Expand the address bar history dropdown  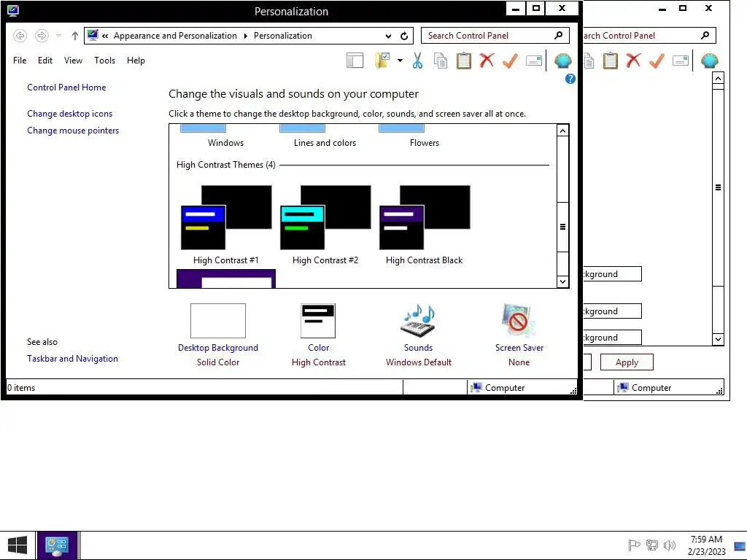pos(388,36)
